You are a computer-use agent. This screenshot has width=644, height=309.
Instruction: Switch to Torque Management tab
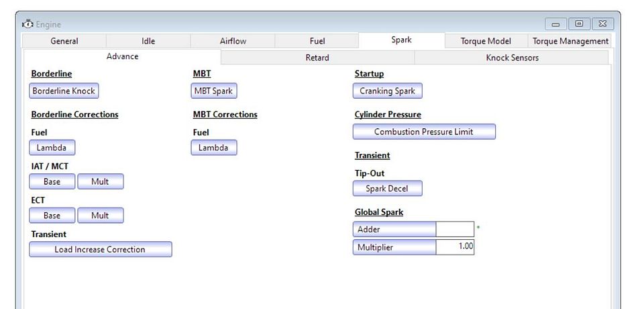(x=570, y=41)
